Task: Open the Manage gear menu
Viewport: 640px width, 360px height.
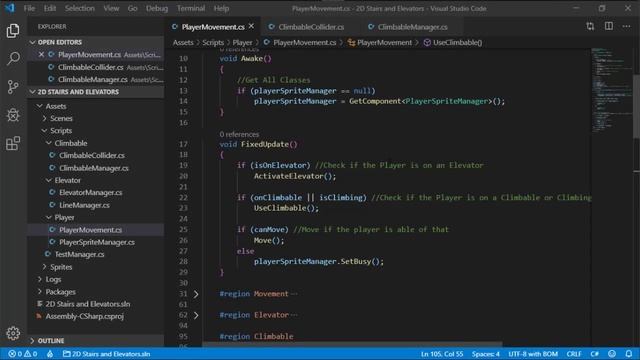Action: point(13,333)
